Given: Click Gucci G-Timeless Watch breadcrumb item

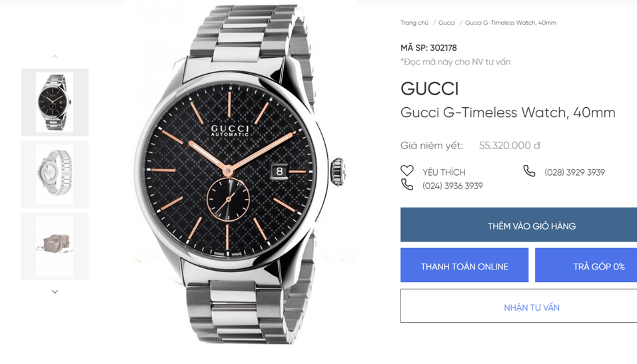Looking at the screenshot, I should pos(510,23).
